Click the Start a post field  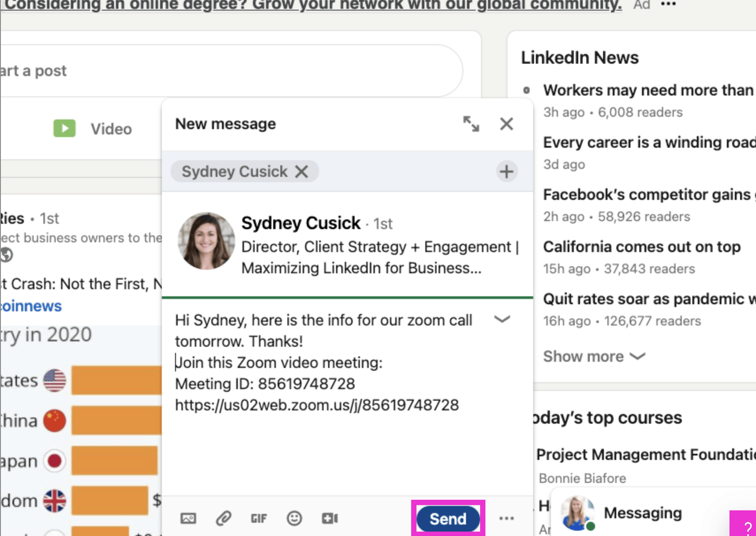point(231,71)
